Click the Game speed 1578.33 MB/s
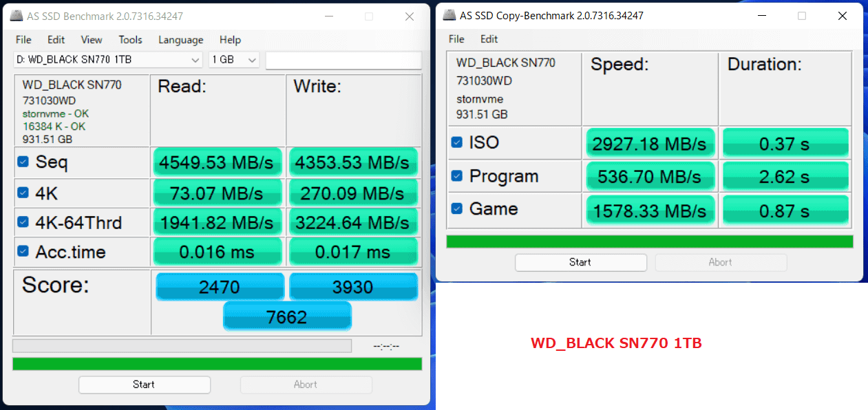Image resolution: width=868 pixels, height=410 pixels. tap(650, 209)
